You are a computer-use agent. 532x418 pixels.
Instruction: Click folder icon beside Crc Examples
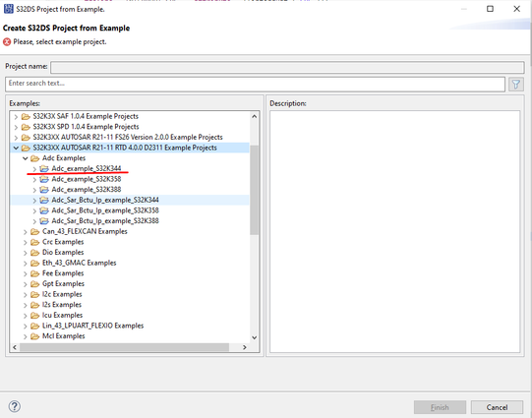[35, 242]
